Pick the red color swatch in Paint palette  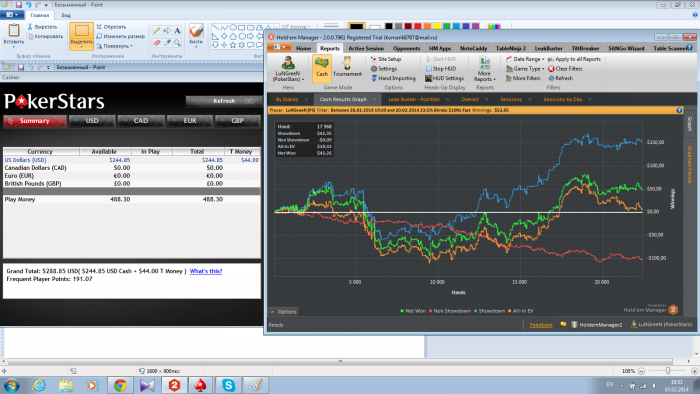click(x=418, y=26)
